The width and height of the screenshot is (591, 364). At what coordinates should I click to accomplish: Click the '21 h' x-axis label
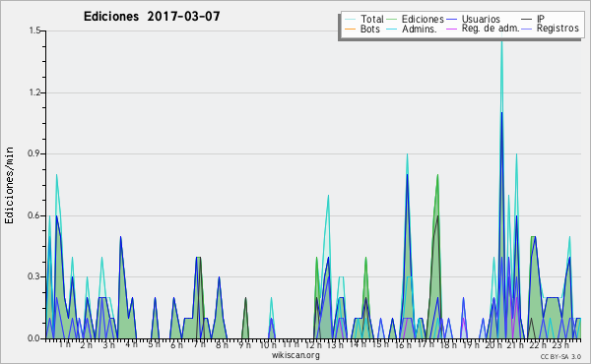pyautogui.click(x=515, y=344)
